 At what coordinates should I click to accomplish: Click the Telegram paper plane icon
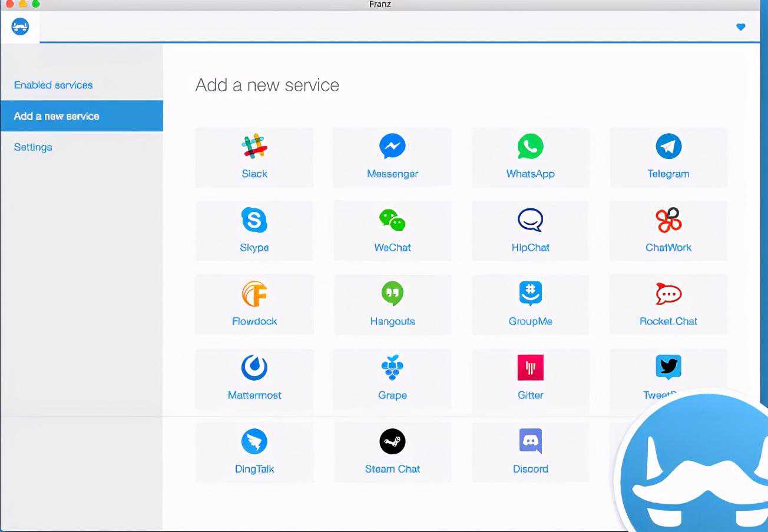[x=668, y=147]
